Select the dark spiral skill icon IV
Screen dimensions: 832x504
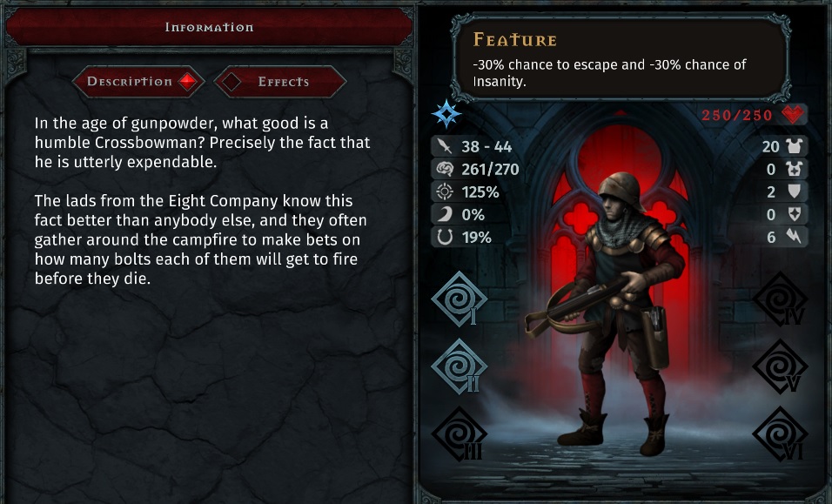click(x=781, y=299)
